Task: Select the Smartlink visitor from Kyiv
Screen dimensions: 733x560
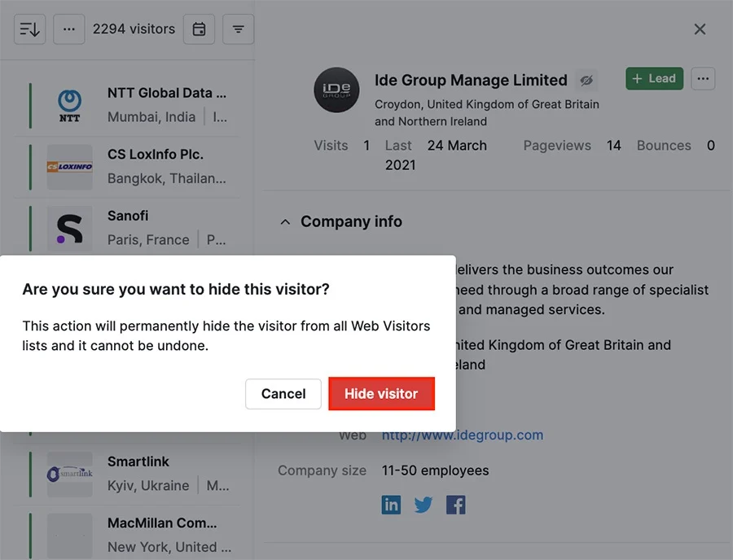Action: tap(127, 474)
